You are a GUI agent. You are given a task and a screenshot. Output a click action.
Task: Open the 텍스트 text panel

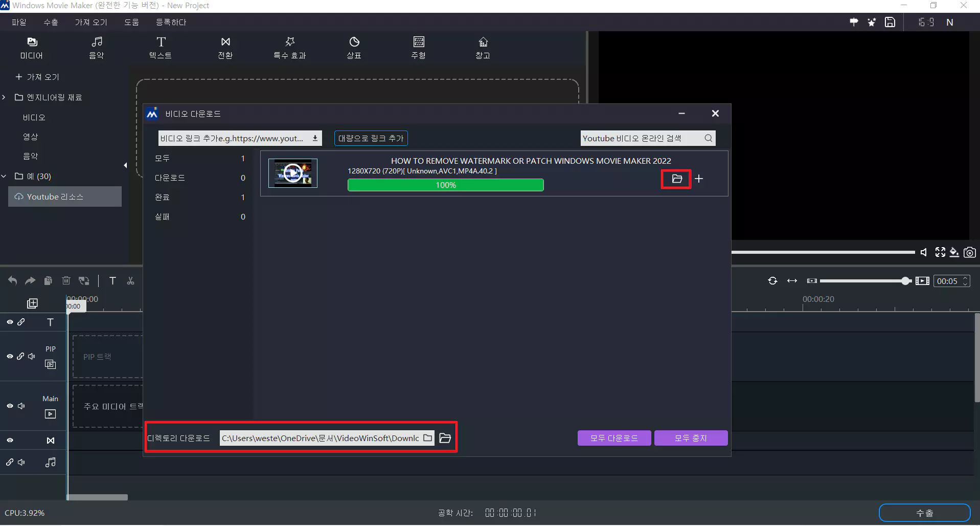161,48
